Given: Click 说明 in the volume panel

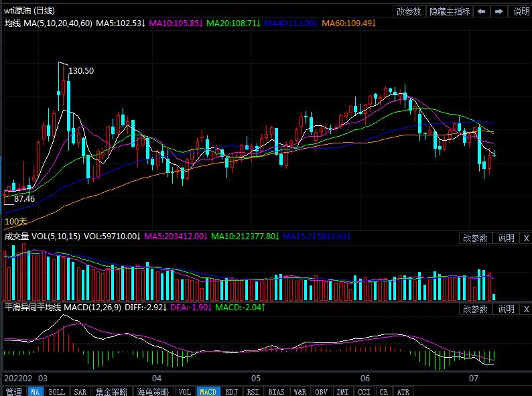Looking at the screenshot, I should 506,238.
